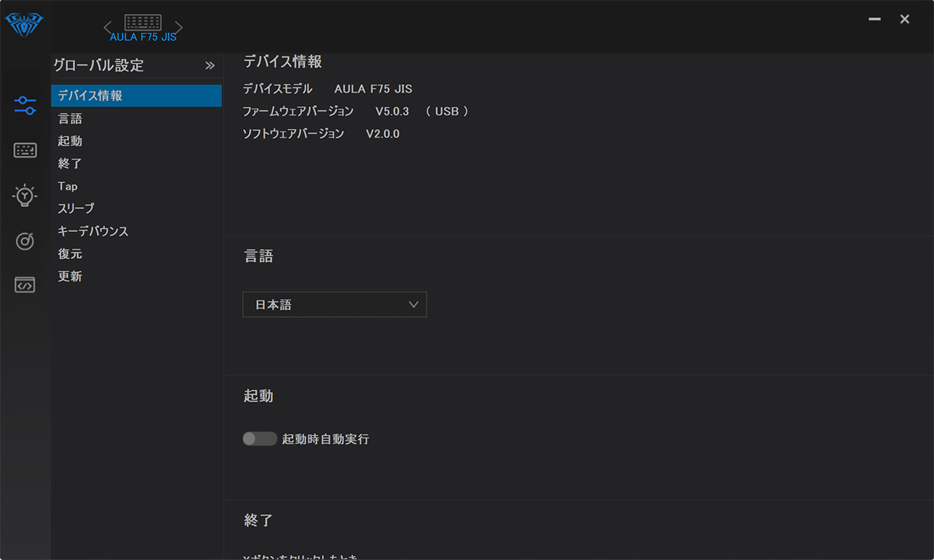The image size is (934, 560).
Task: Switch to next device with right arrow
Action: coord(179,28)
